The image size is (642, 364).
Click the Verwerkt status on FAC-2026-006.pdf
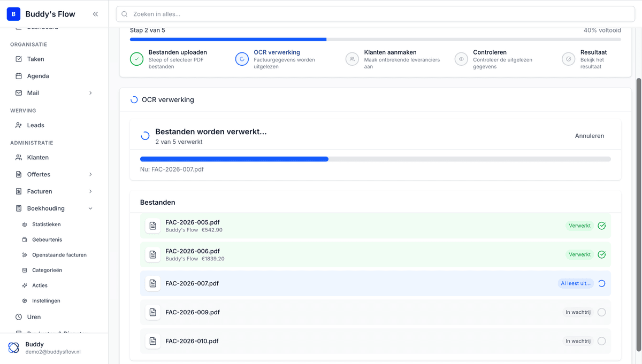click(x=579, y=254)
